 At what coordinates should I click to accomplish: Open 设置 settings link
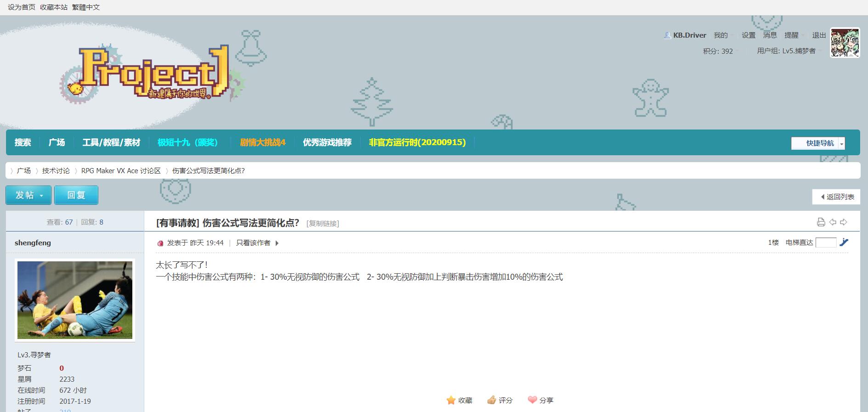749,35
